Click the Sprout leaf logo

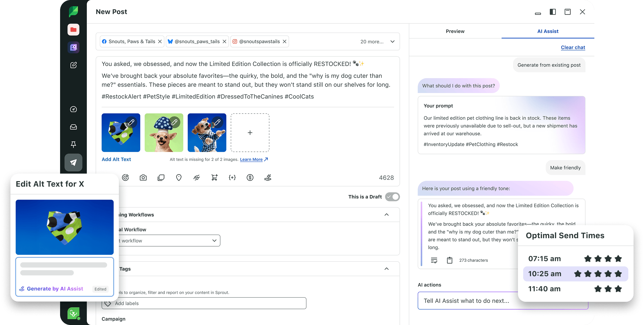pyautogui.click(x=73, y=11)
